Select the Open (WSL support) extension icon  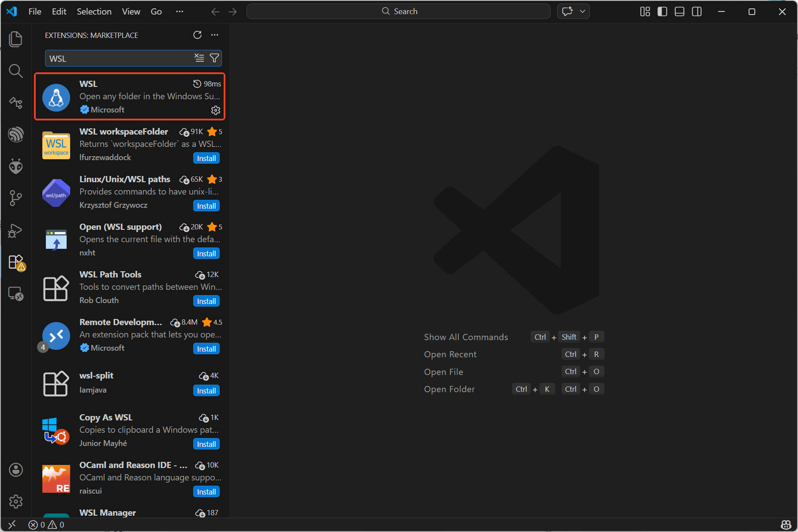56,240
